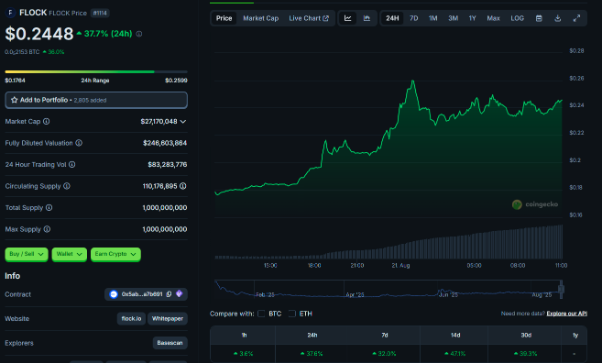602x363 pixels.
Task: Expand chart to fullscreen icon
Action: [576, 18]
